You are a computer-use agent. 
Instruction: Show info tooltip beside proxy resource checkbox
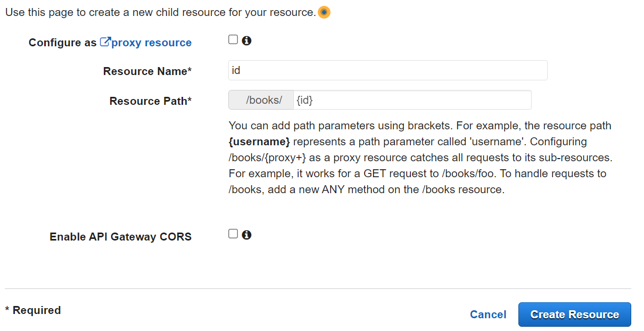click(x=246, y=40)
